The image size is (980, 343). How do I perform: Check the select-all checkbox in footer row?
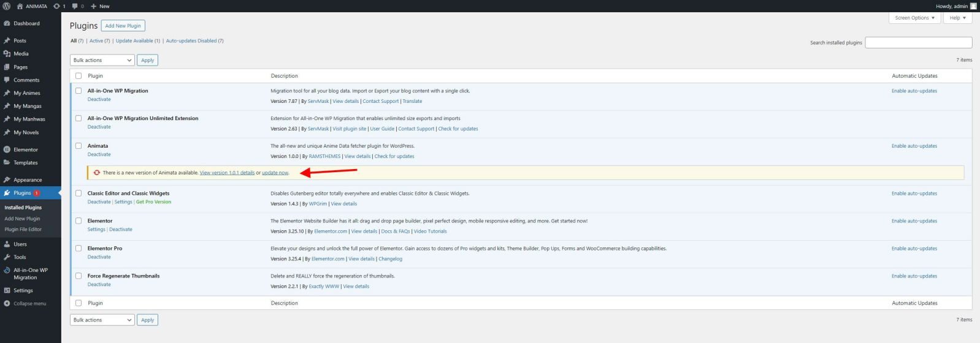[78, 303]
